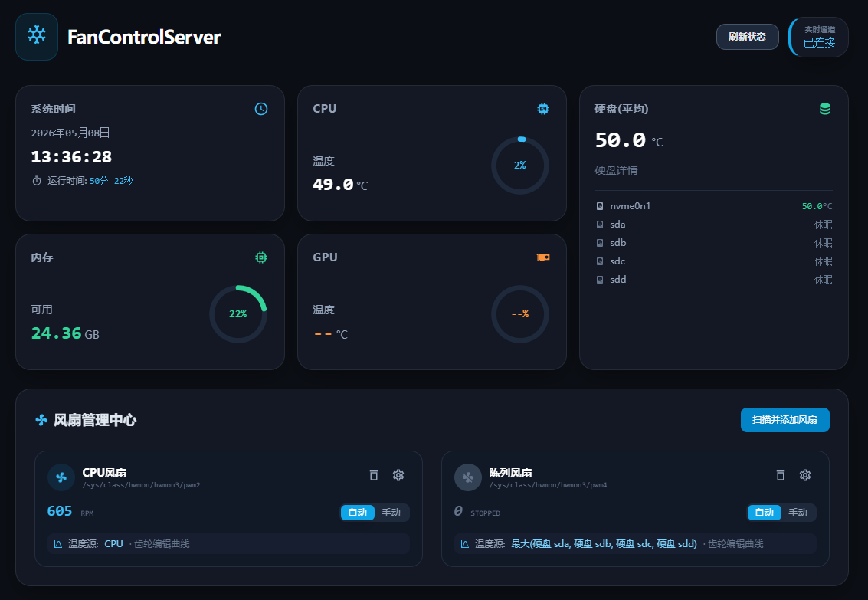This screenshot has width=868, height=600.
Task: Click CPU temperature 49.0 value
Action: point(332,185)
